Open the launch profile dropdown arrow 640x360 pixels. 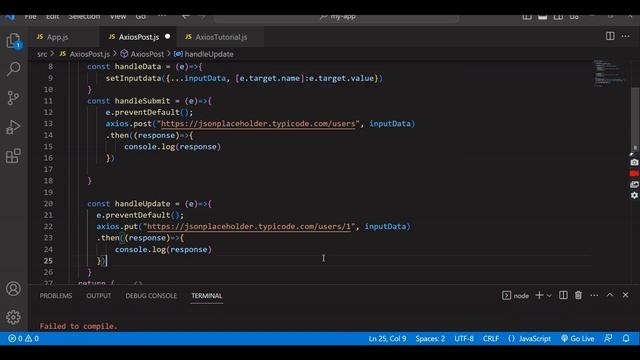coord(549,296)
